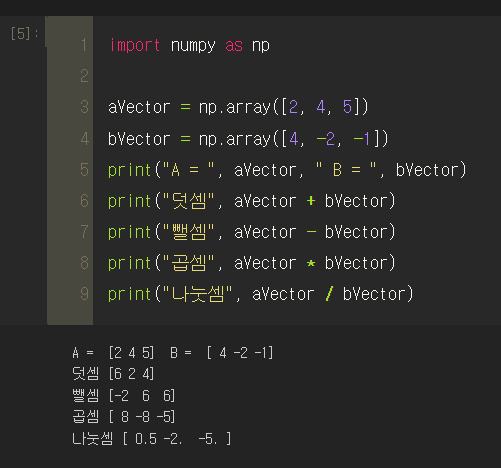Click the cell execution prompt [5]:
The height and width of the screenshot is (468, 501).
coord(24,33)
